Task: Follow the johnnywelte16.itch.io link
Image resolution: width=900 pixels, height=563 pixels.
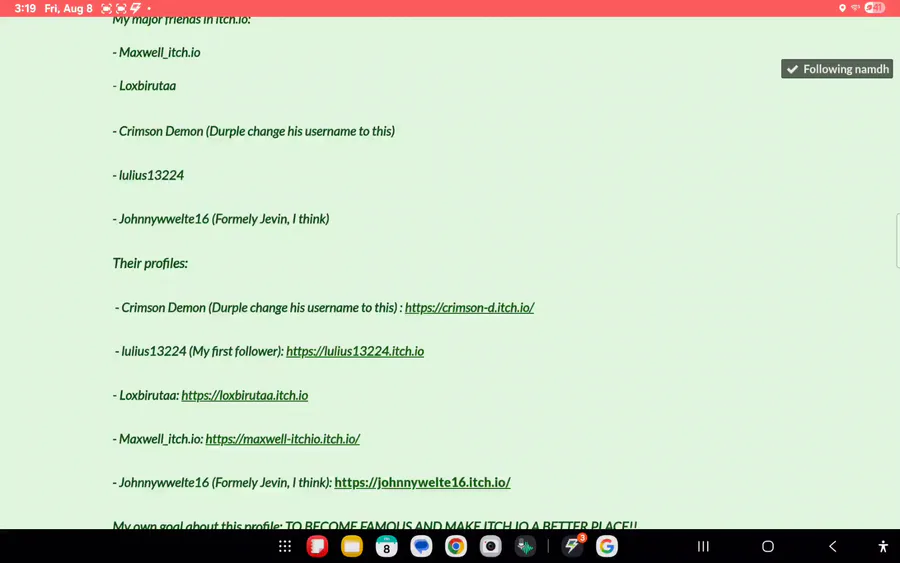Action: (x=422, y=483)
